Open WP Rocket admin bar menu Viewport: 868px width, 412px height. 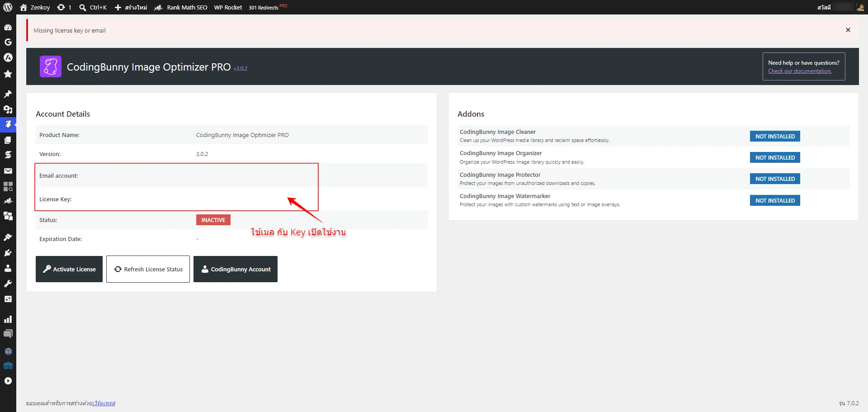(x=228, y=7)
